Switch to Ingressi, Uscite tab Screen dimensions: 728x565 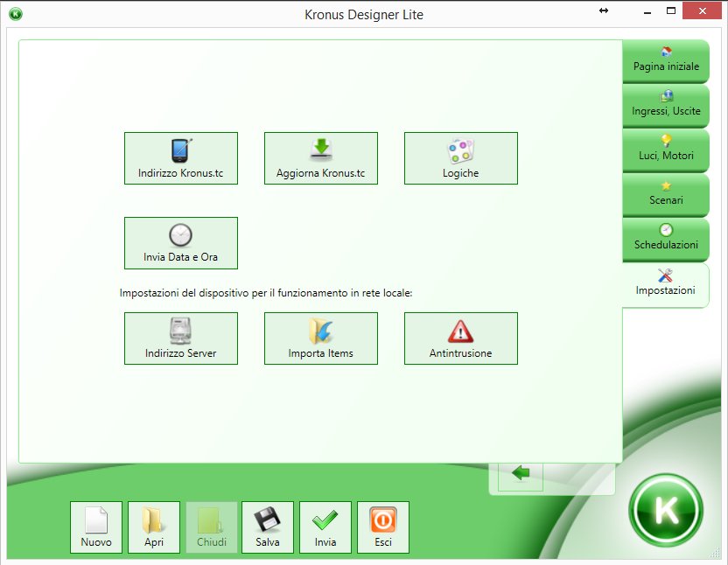(666, 106)
